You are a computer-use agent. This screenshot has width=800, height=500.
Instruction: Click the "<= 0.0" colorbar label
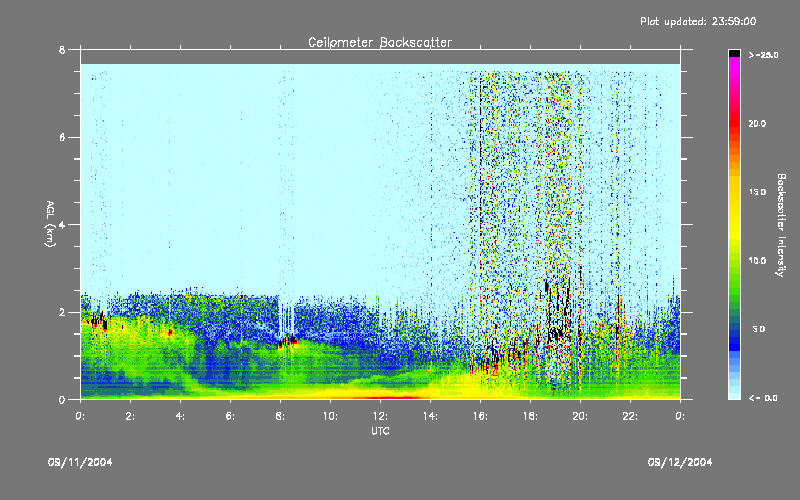pos(763,398)
